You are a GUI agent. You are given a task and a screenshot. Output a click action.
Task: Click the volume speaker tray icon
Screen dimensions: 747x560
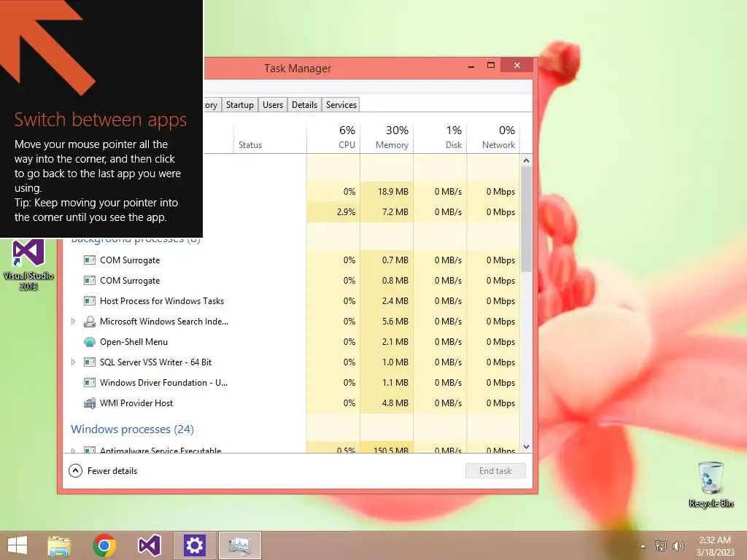678,545
